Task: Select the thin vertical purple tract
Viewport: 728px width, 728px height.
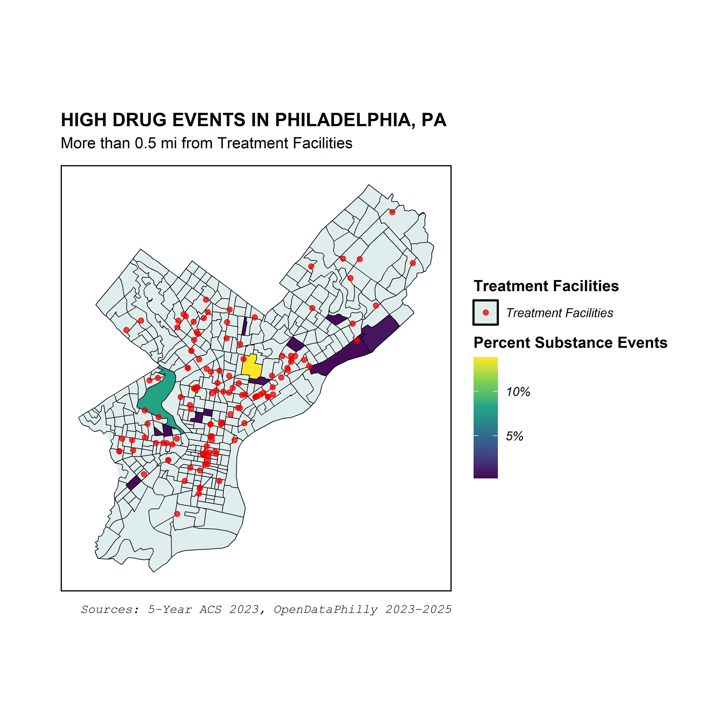Action: tap(244, 326)
